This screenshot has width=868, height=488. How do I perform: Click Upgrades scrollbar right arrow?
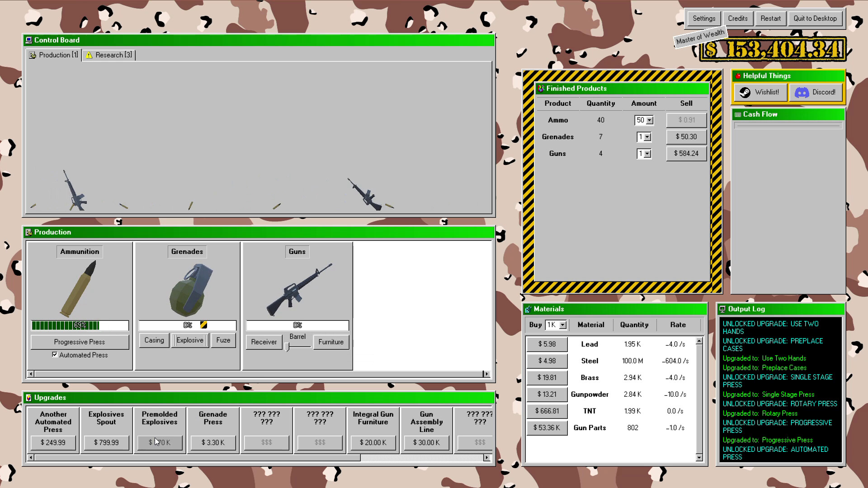coord(486,458)
